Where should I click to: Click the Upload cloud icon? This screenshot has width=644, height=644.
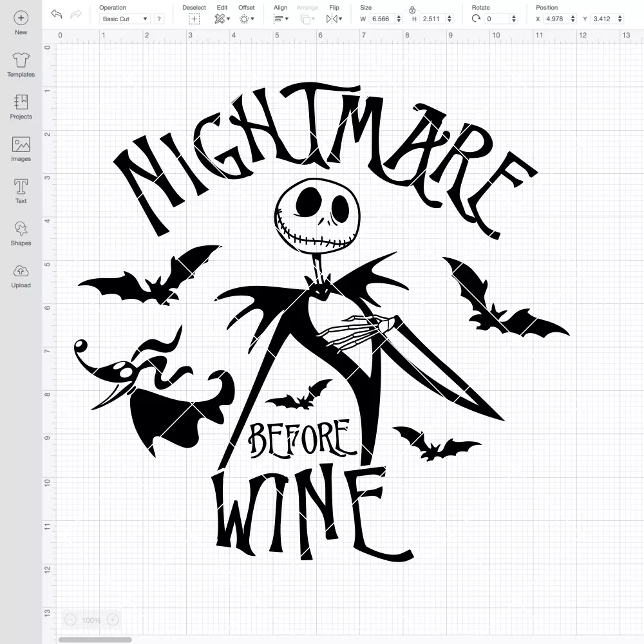coord(21,271)
